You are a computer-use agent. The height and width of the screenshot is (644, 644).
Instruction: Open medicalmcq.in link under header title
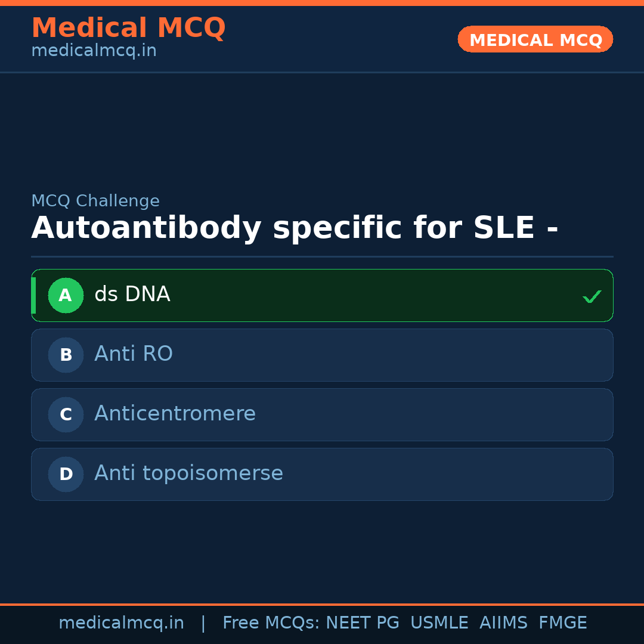coord(94,51)
